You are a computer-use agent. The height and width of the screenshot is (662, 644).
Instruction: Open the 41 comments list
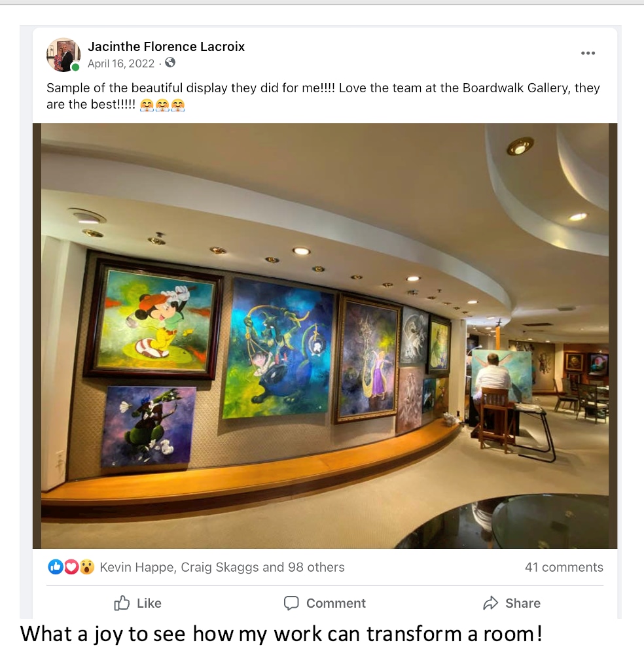[x=563, y=567]
